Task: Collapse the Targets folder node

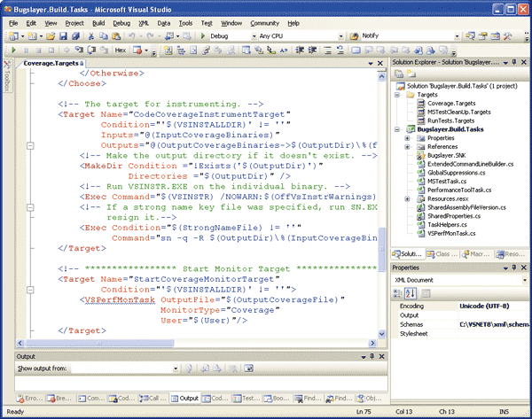Action: [397, 95]
